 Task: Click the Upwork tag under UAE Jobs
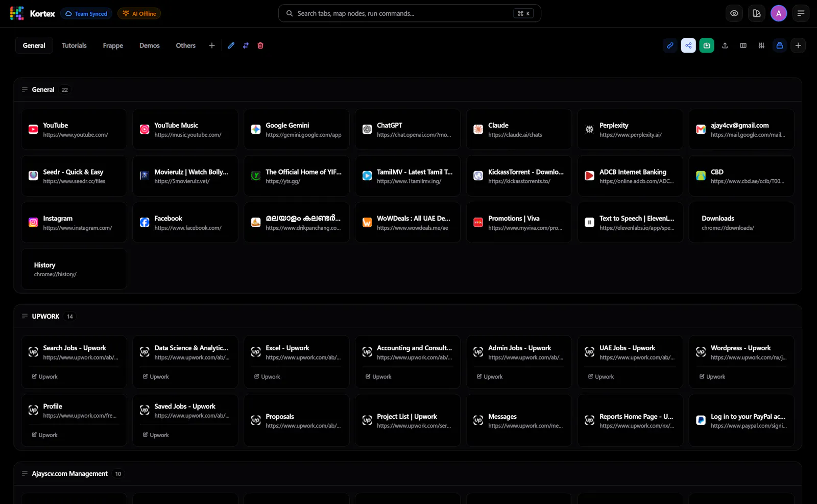(x=601, y=377)
